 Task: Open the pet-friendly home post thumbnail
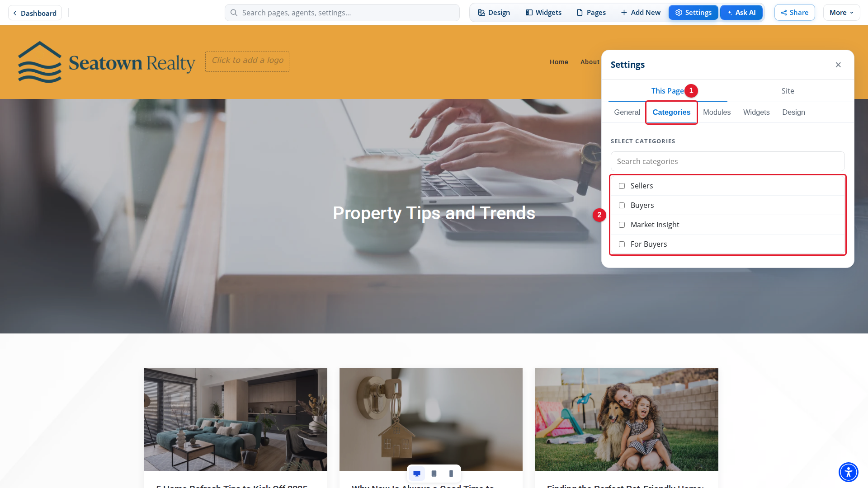coord(627,419)
